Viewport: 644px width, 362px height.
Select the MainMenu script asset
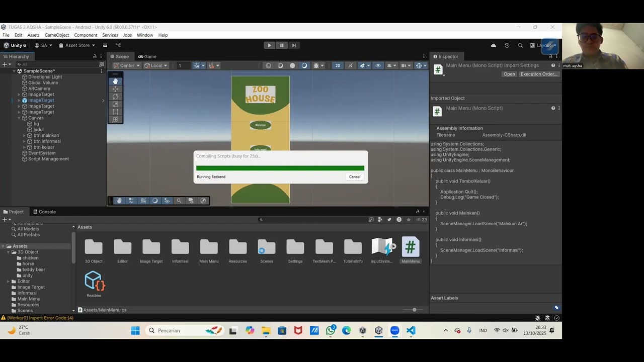pyautogui.click(x=411, y=250)
